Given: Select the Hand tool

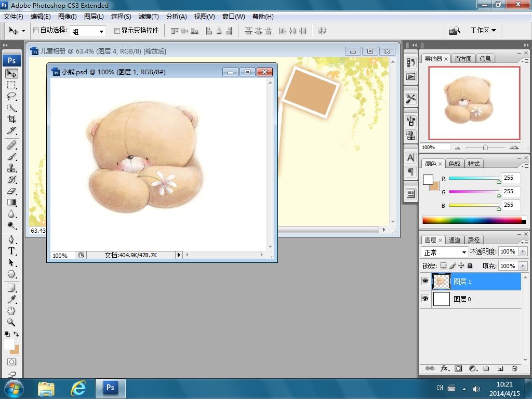Looking at the screenshot, I should pyautogui.click(x=11, y=311).
